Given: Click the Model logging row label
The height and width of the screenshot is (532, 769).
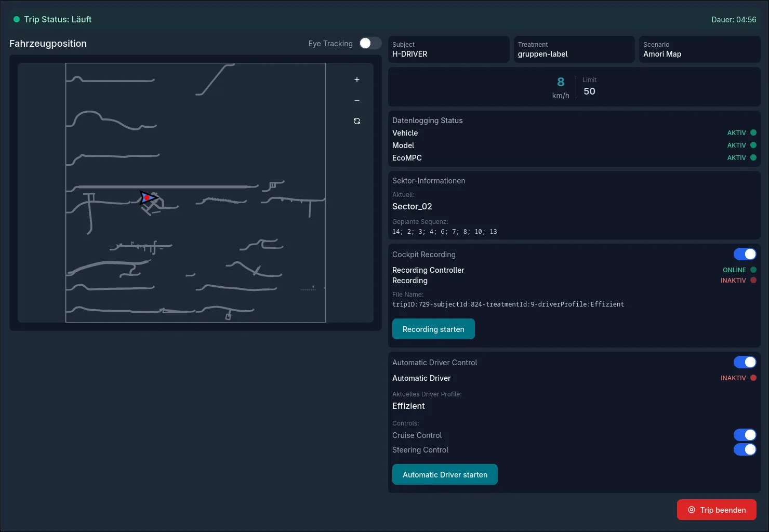Looking at the screenshot, I should coord(403,145).
